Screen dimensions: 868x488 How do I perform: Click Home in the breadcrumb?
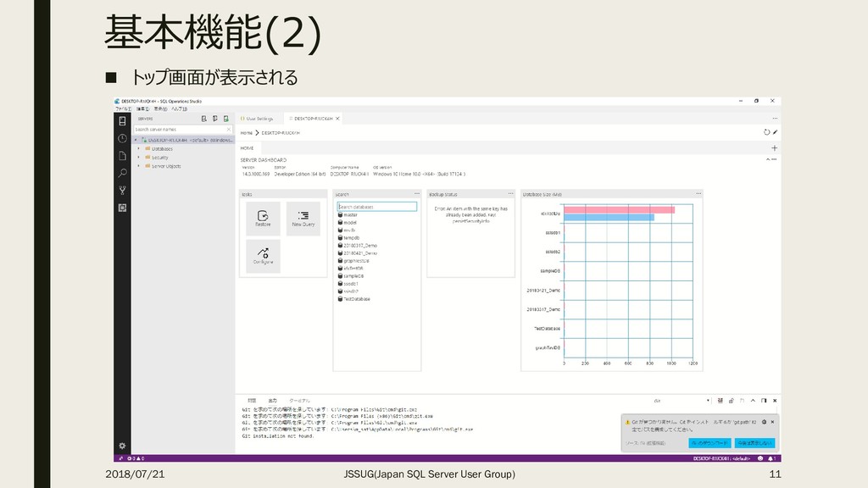(x=247, y=133)
